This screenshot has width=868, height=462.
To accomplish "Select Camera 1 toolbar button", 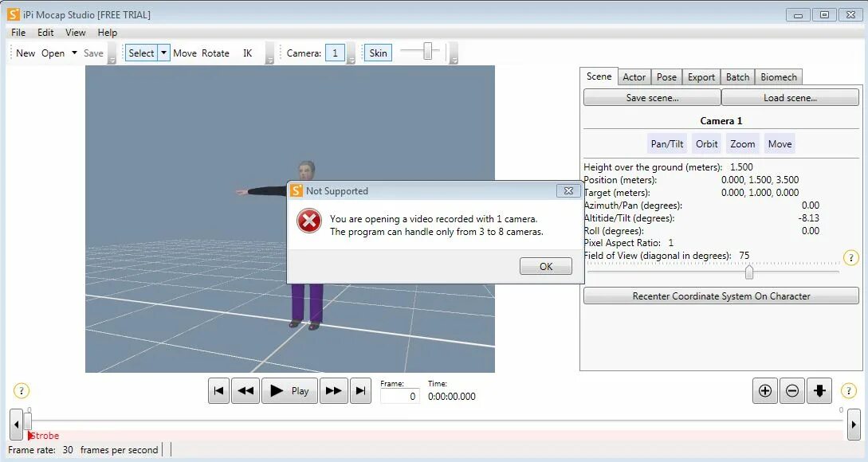I will click(335, 53).
